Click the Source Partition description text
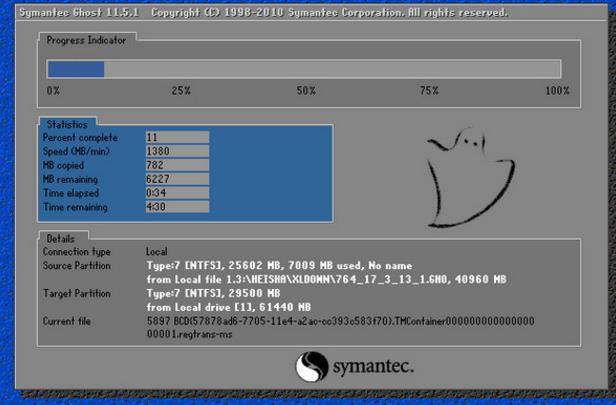616x405 pixels. [330, 273]
